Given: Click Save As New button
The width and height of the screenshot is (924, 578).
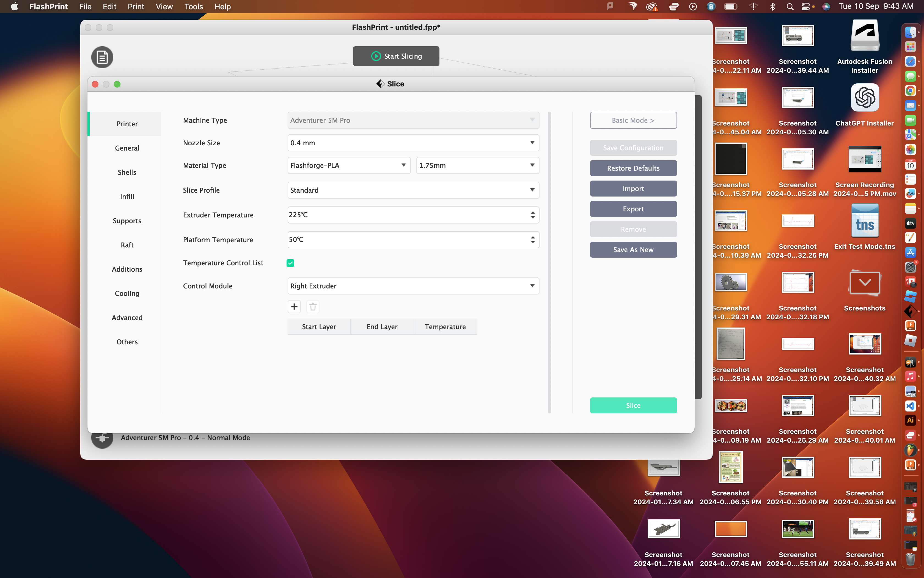Looking at the screenshot, I should coord(633,250).
